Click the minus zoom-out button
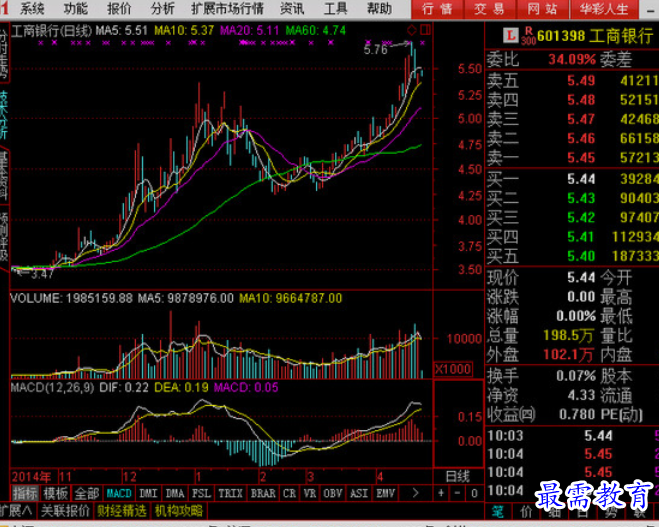Image resolution: width=659 pixels, height=527 pixels. coord(458,493)
